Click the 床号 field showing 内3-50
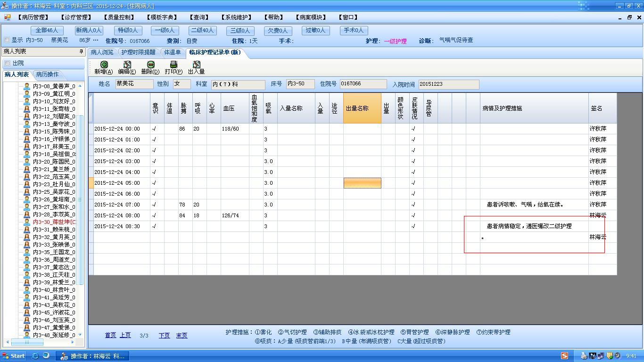The height and width of the screenshot is (362, 644). 300,84
